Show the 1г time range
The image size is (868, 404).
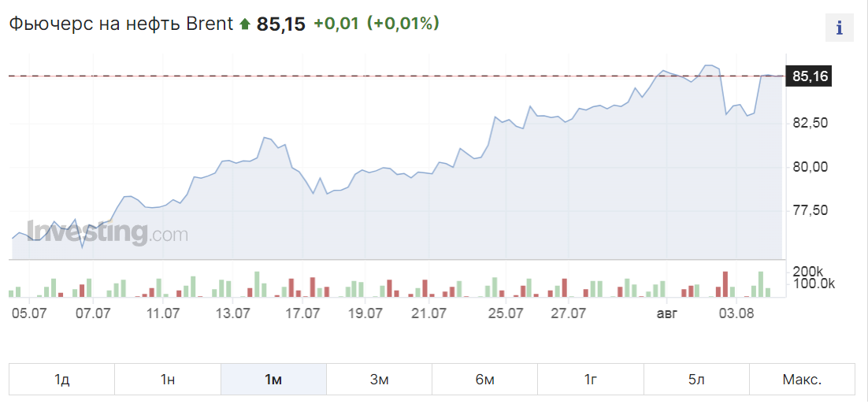(591, 380)
